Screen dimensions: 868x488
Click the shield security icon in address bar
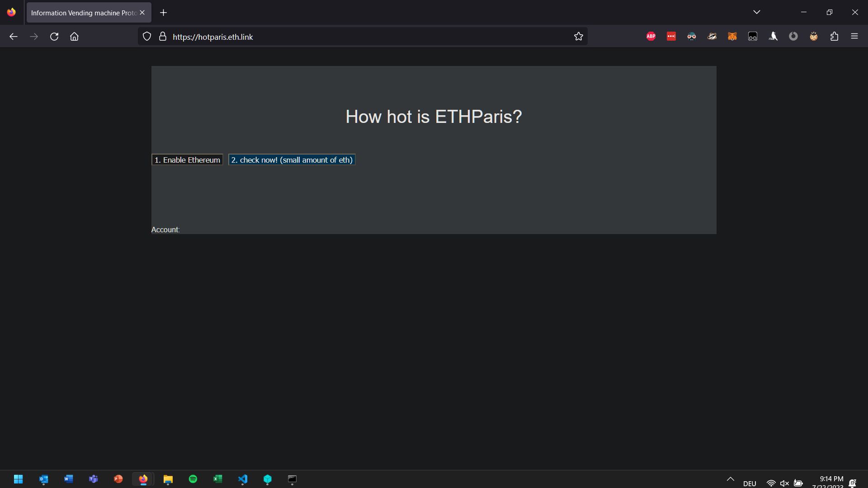point(146,36)
